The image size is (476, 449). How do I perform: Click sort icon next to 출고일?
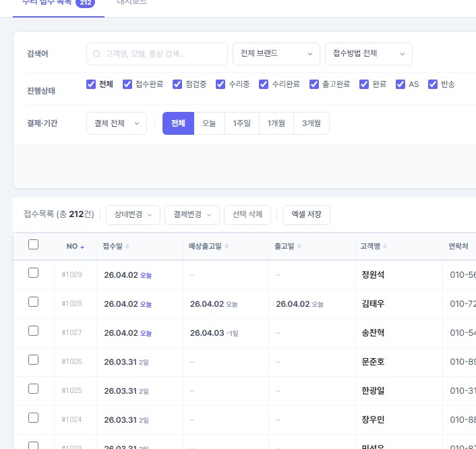[297, 247]
